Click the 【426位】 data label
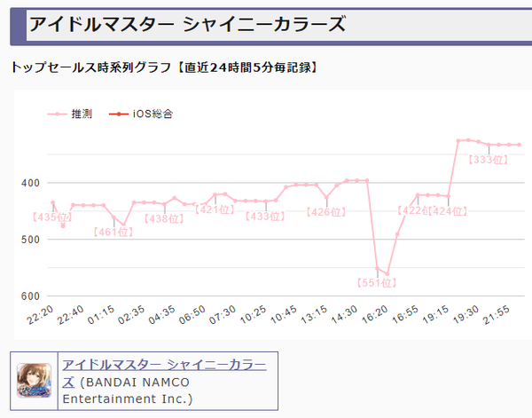 coord(326,212)
